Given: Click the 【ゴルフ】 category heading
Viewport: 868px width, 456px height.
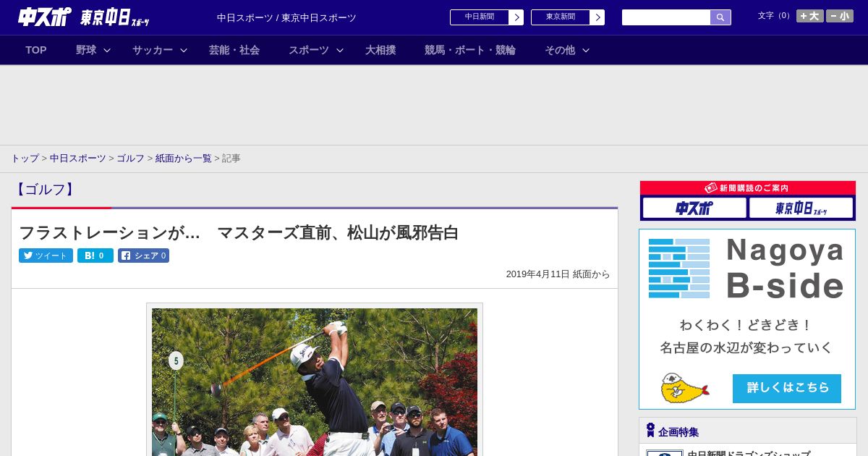Looking at the screenshot, I should tap(45, 190).
